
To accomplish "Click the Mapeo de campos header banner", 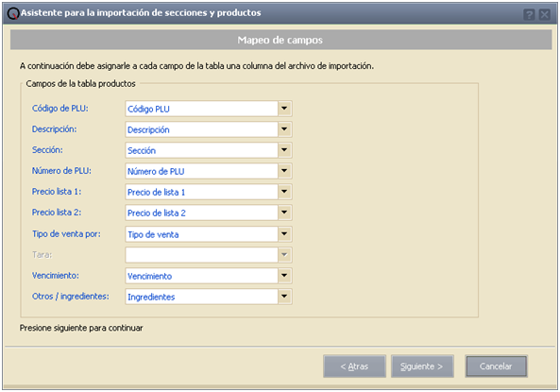I will 280,40.
